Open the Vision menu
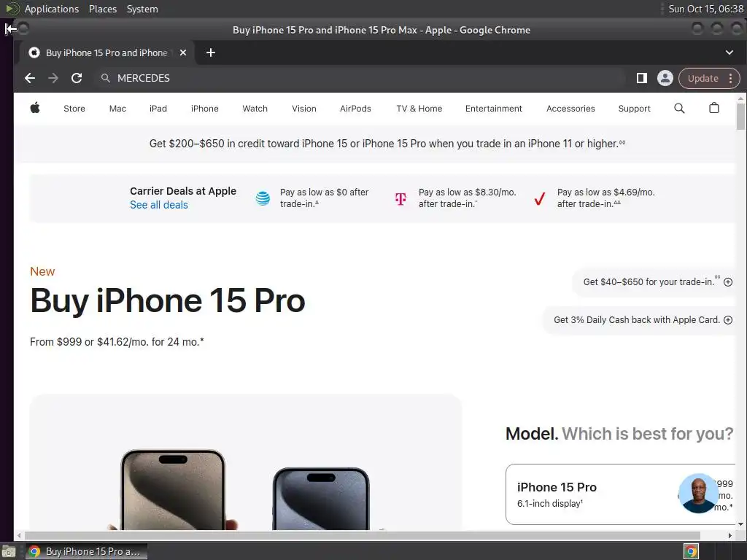The height and width of the screenshot is (560, 747). tap(304, 109)
